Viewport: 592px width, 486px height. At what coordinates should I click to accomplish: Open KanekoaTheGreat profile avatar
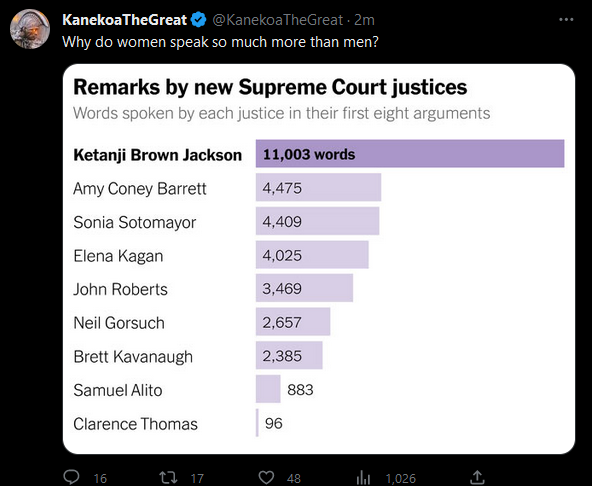pos(30,29)
